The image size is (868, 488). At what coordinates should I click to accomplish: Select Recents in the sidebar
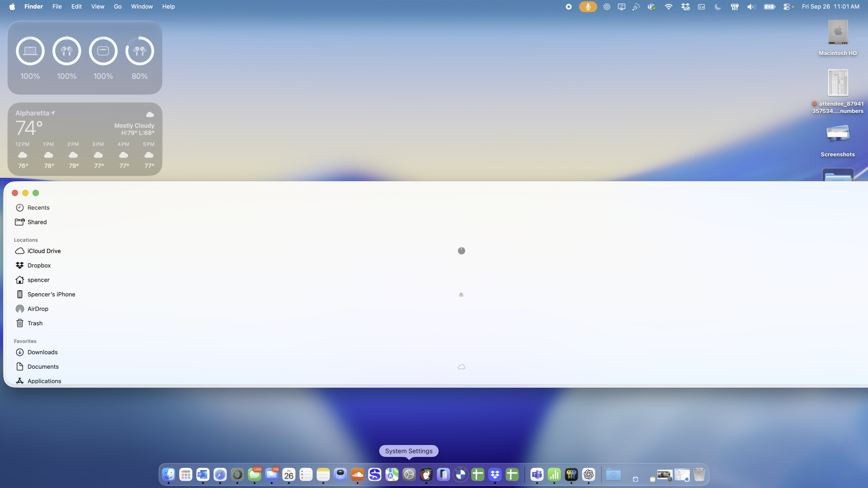(x=38, y=208)
